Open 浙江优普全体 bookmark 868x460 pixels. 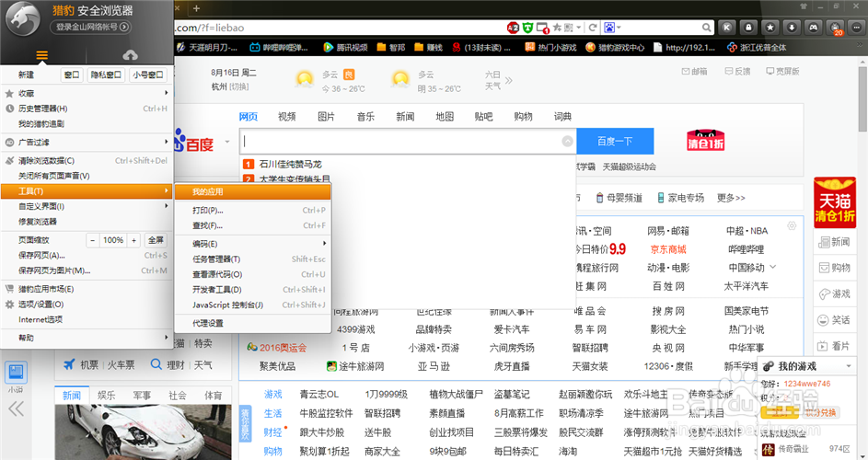point(757,48)
